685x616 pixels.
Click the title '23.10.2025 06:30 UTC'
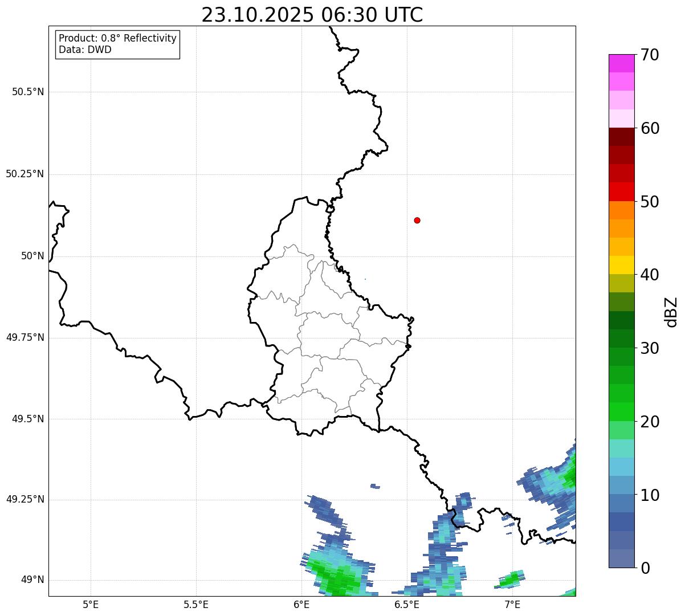[x=312, y=14]
